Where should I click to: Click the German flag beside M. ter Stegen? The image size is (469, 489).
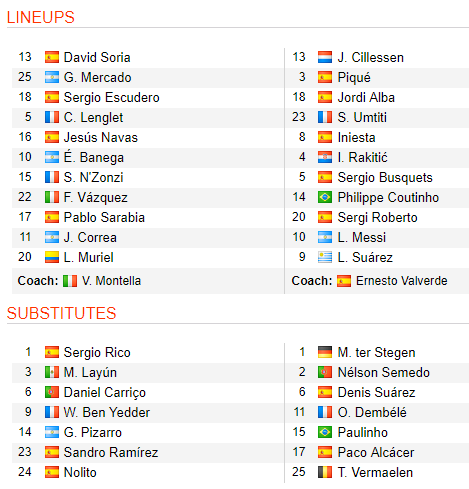[325, 352]
